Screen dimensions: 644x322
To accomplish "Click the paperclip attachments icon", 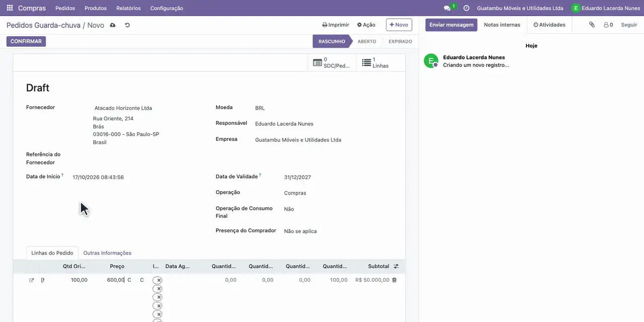I will 592,25.
